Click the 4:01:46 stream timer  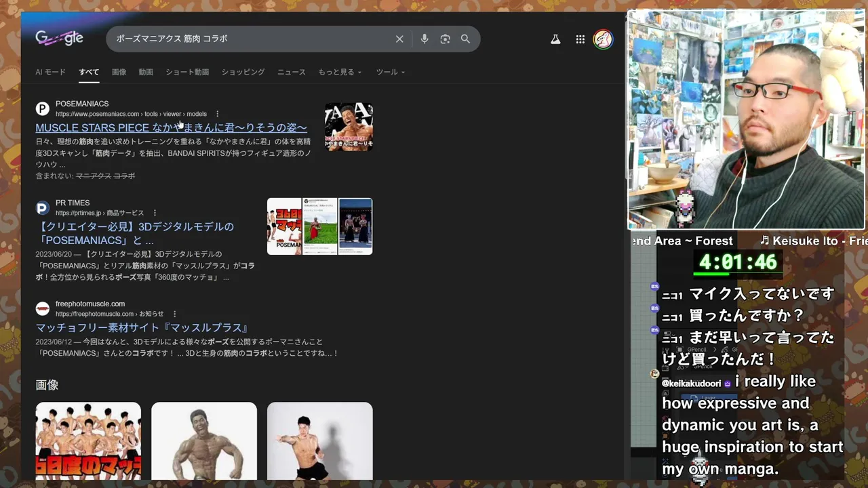(738, 262)
